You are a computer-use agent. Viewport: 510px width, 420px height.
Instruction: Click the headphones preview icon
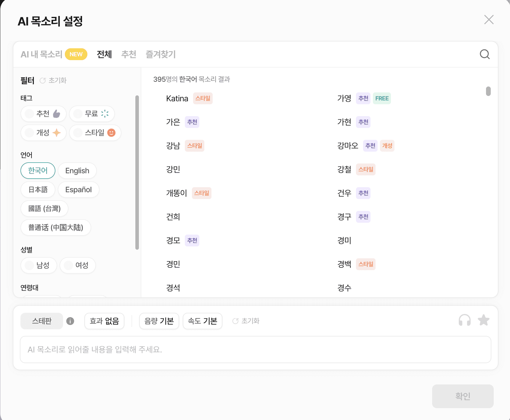point(464,320)
